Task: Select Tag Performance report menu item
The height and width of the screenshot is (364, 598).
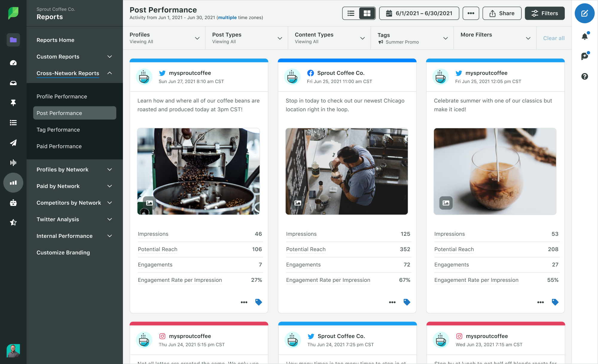Action: pos(58,129)
